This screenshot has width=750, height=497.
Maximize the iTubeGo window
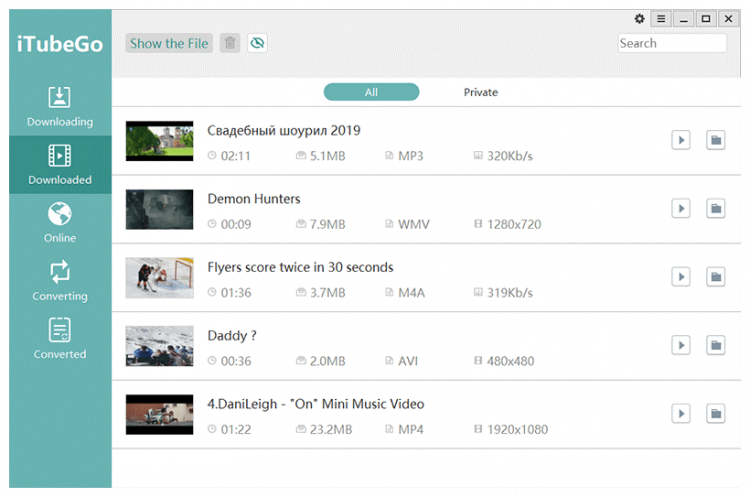(706, 19)
